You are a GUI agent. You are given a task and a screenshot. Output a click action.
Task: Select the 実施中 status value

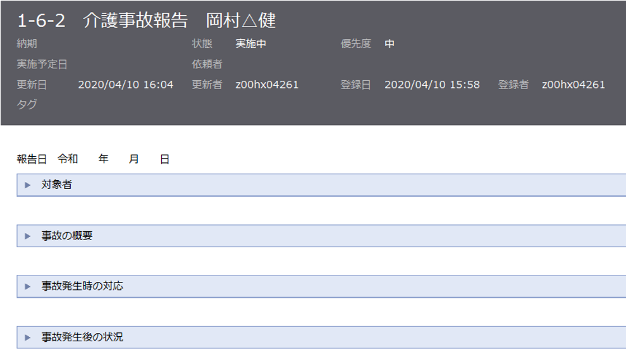(251, 44)
